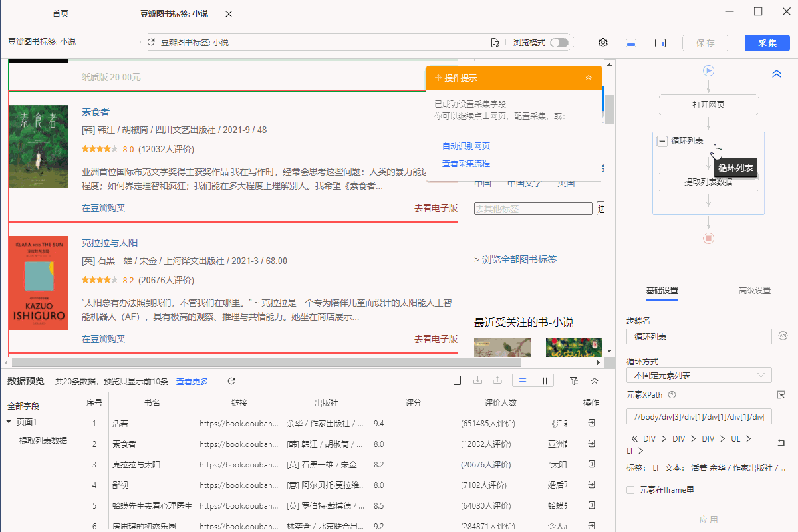Click the action icon for row 鄙视

[x=591, y=485]
